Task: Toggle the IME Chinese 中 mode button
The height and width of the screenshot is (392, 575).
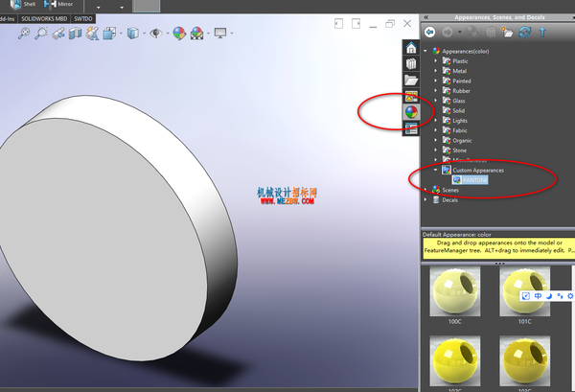Action: tap(538, 296)
